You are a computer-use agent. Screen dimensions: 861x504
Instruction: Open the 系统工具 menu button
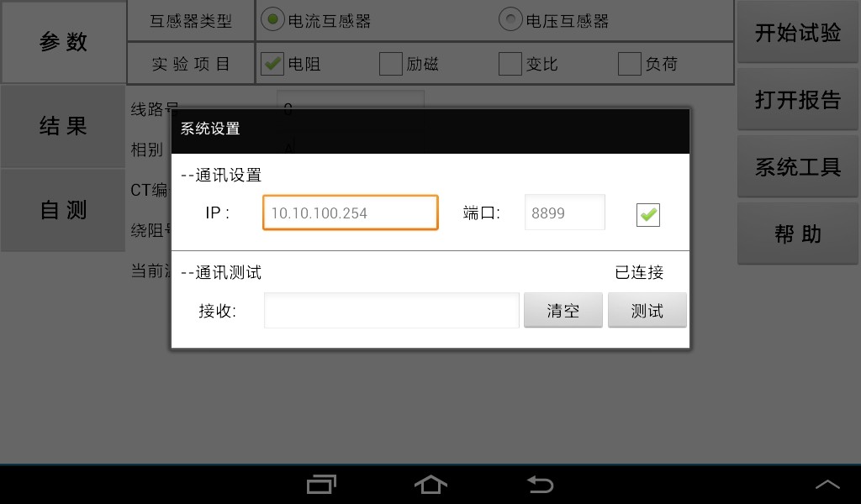click(x=797, y=166)
